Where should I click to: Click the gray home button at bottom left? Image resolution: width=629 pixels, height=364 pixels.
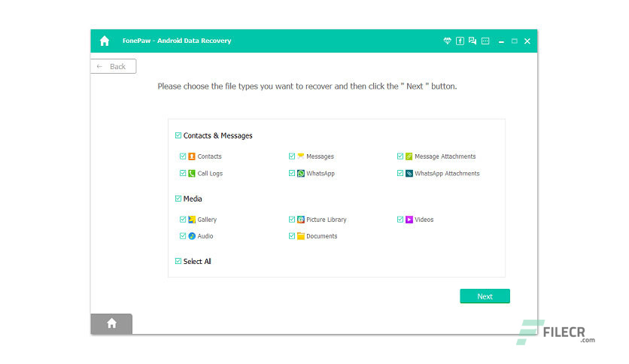click(x=111, y=323)
